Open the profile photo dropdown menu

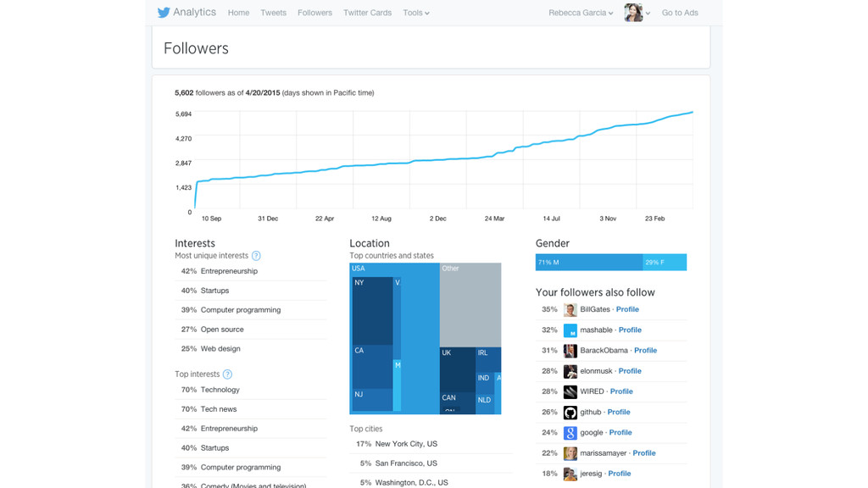pos(637,13)
